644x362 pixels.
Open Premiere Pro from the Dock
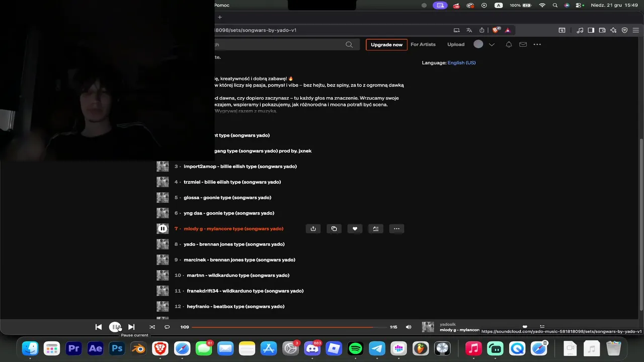(x=74, y=348)
